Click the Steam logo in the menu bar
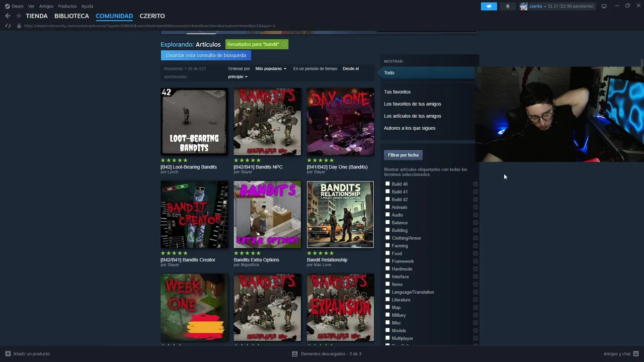This screenshot has width=644, height=362. (7, 6)
